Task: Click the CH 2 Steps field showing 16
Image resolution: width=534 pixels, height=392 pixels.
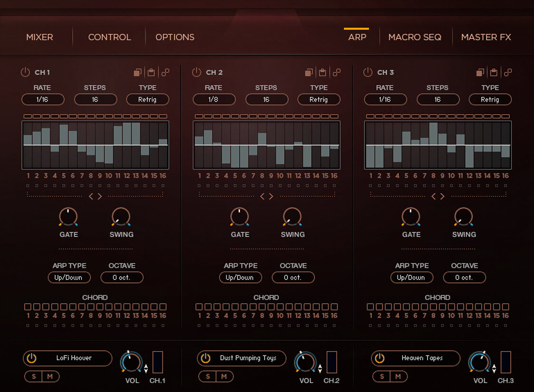Action: (267, 100)
